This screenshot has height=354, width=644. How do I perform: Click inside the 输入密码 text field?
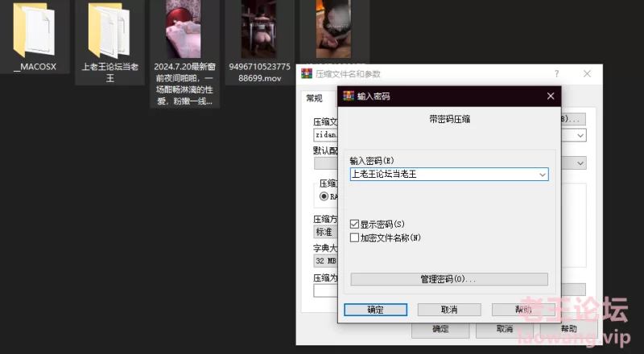[443, 174]
